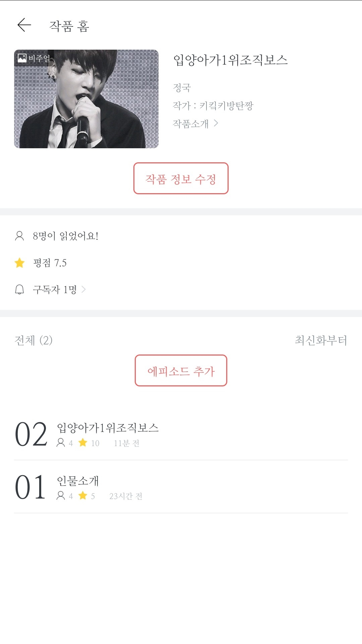
Task: Tap the work title 입양아가1위조직보스 heading
Action: 230,60
